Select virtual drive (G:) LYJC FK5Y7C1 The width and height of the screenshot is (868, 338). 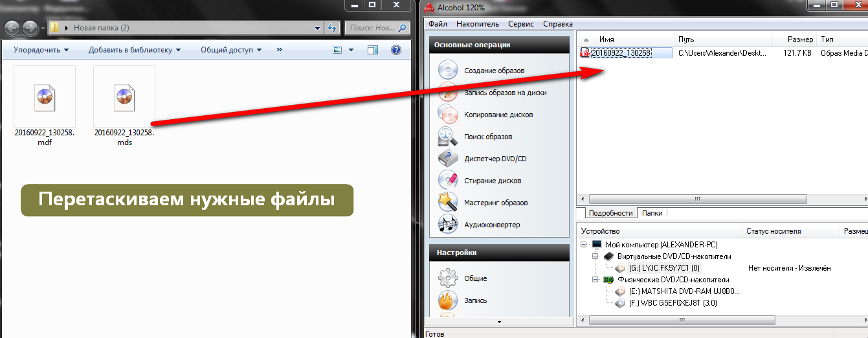tap(664, 267)
